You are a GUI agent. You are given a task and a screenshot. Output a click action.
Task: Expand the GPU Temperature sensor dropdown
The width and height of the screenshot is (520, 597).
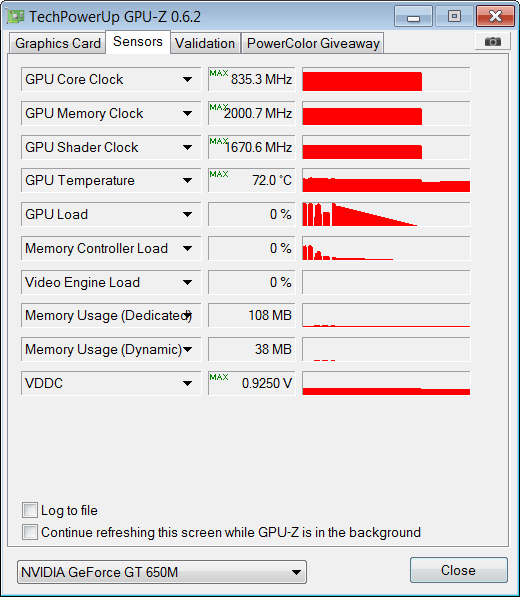pyautogui.click(x=187, y=180)
